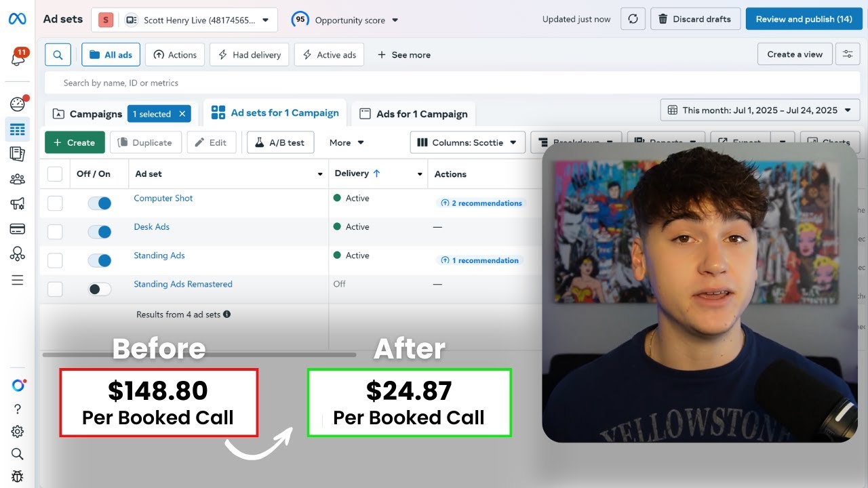
Task: Switch to Ads for 1 Campaign tab
Action: (414, 114)
